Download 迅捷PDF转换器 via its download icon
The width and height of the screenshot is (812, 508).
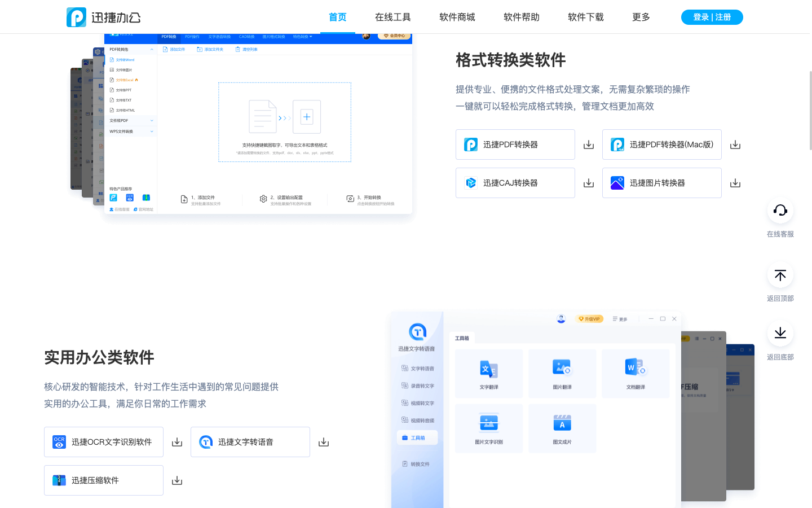tap(588, 144)
